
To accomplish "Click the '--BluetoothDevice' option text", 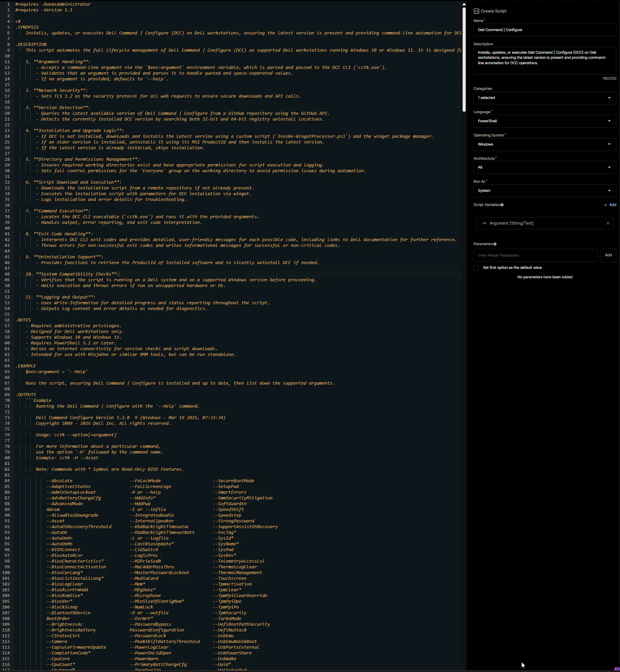I will (69, 613).
